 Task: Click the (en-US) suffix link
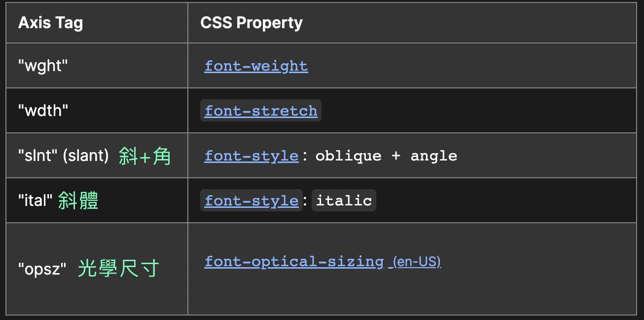tap(415, 261)
